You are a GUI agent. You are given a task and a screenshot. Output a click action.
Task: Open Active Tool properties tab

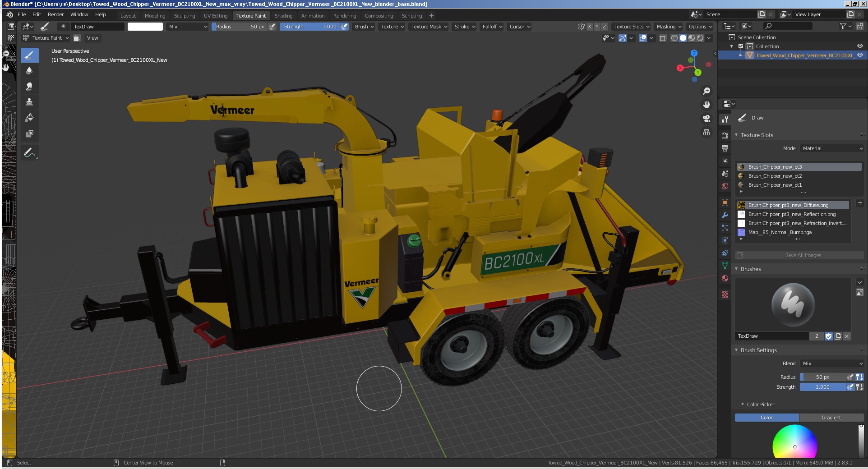tap(725, 120)
